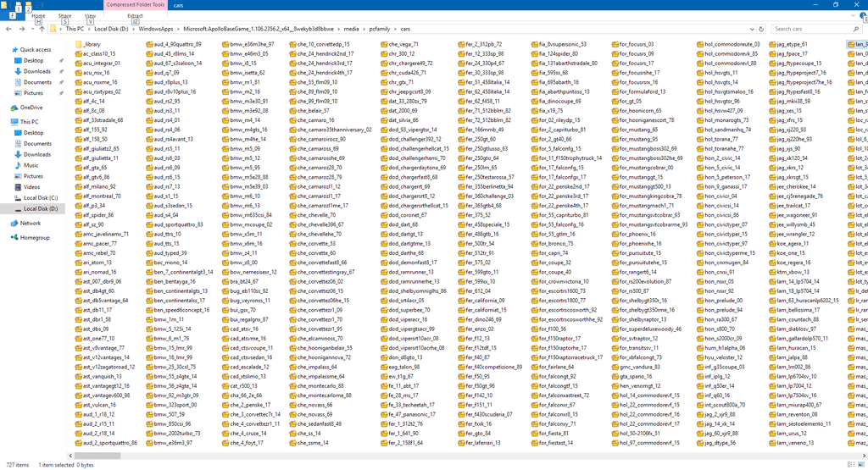Refresh the cars folder listing
This screenshot has height=470, width=868.
tap(761, 29)
